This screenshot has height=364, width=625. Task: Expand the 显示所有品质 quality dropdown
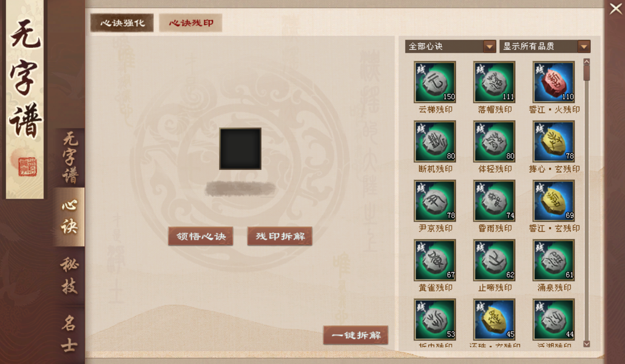(545, 46)
